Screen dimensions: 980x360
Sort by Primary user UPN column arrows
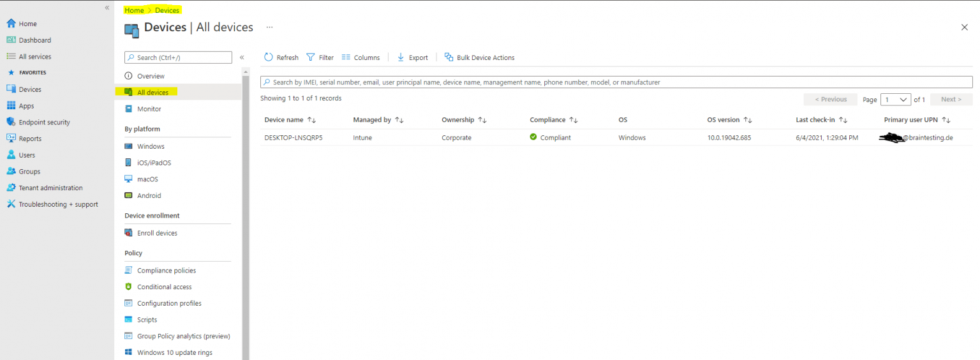pos(946,120)
